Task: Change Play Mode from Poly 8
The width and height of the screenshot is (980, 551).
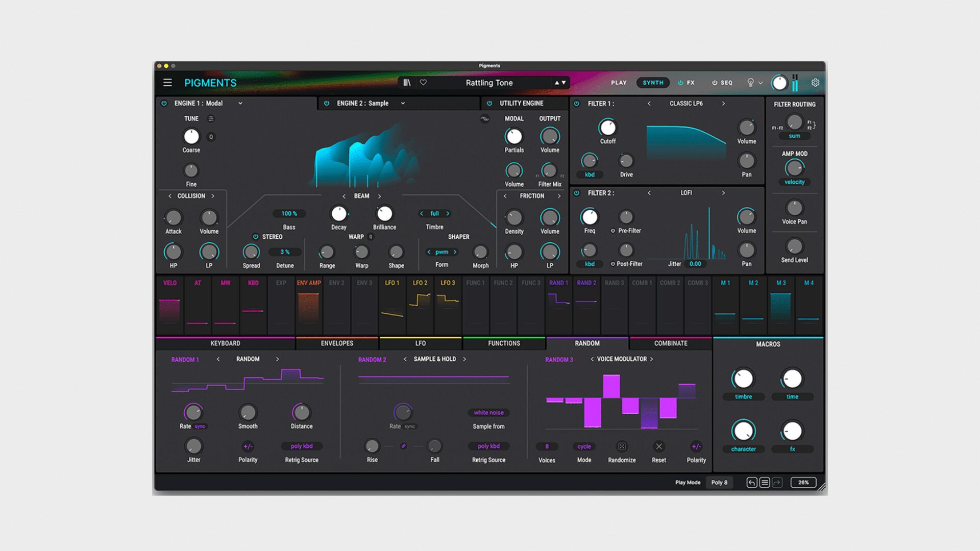Action: [720, 482]
